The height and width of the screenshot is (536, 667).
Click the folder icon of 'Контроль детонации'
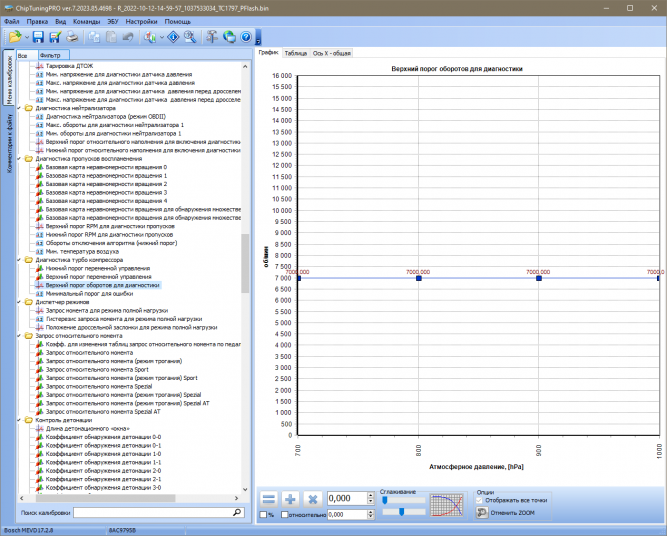tap(29, 420)
